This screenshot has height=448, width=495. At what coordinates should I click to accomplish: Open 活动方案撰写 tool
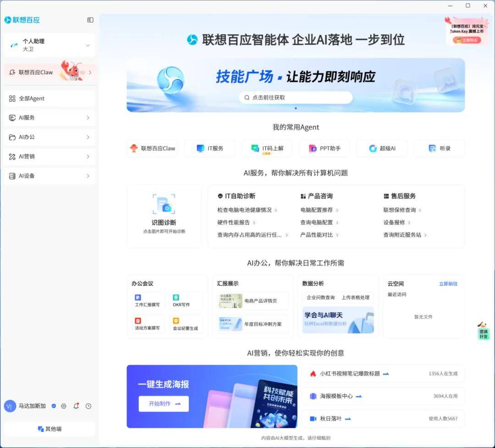click(148, 324)
